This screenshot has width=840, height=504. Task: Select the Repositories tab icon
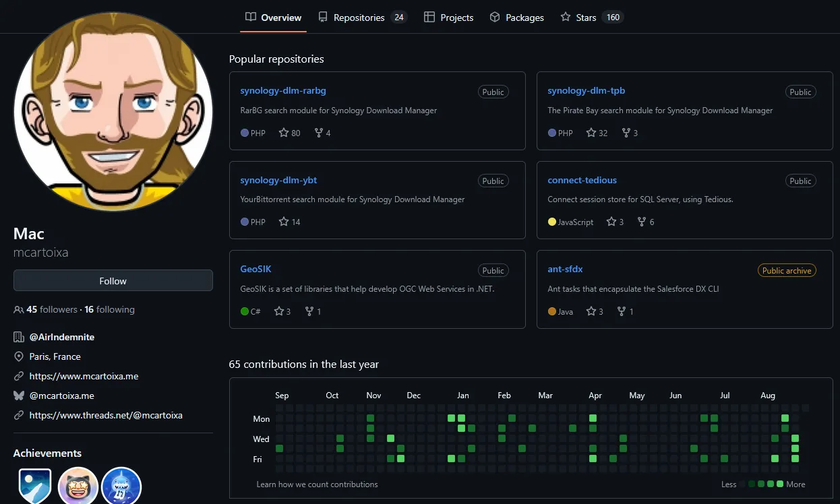pos(323,17)
